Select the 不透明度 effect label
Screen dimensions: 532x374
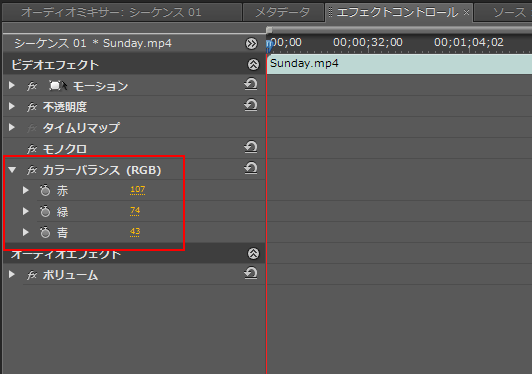point(65,107)
